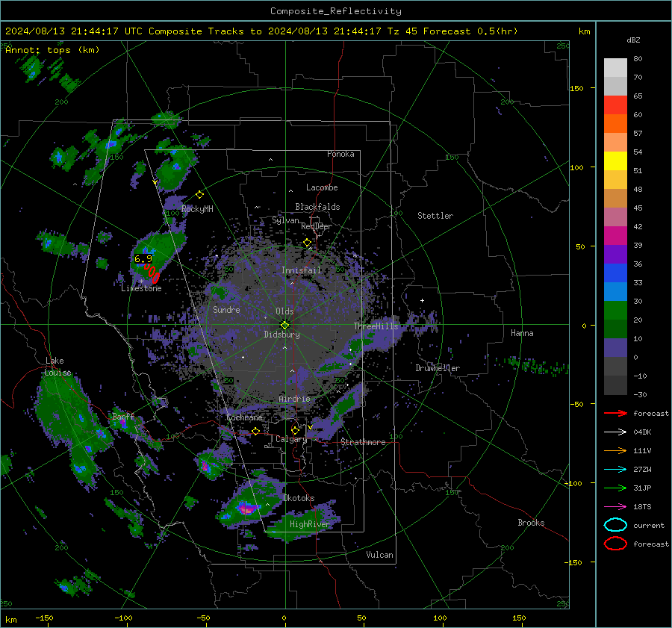Click the timestamp header text
The image size is (672, 628).
(261, 31)
